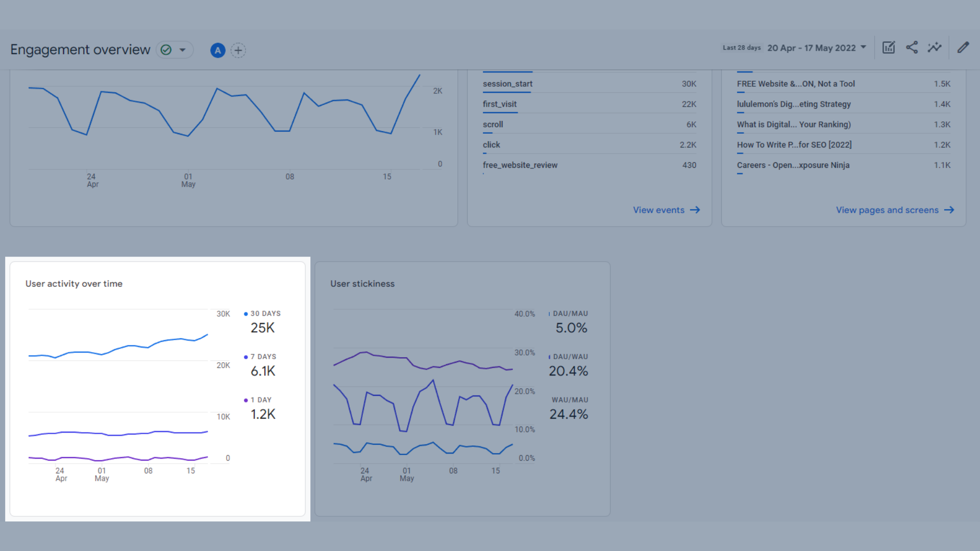Click the add comparison plus icon
980x551 pixels.
pos(238,51)
